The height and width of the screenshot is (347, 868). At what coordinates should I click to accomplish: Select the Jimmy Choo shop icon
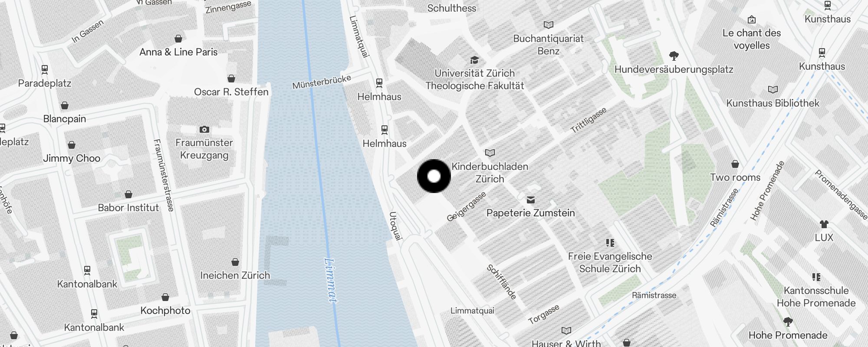(72, 145)
